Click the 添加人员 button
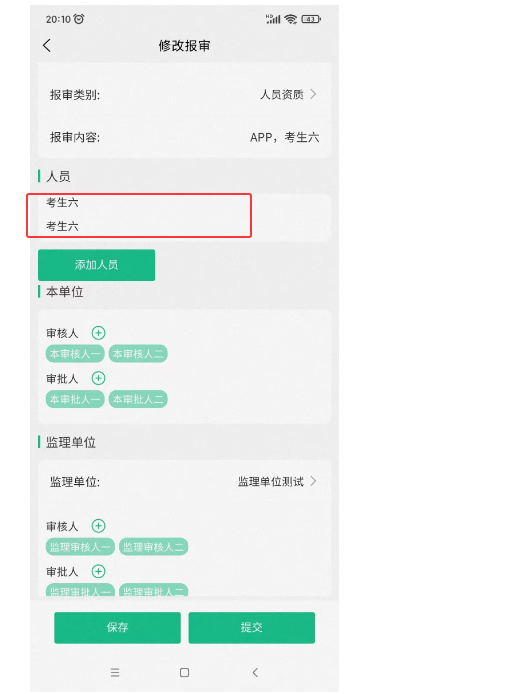525x694 pixels. pyautogui.click(x=97, y=265)
